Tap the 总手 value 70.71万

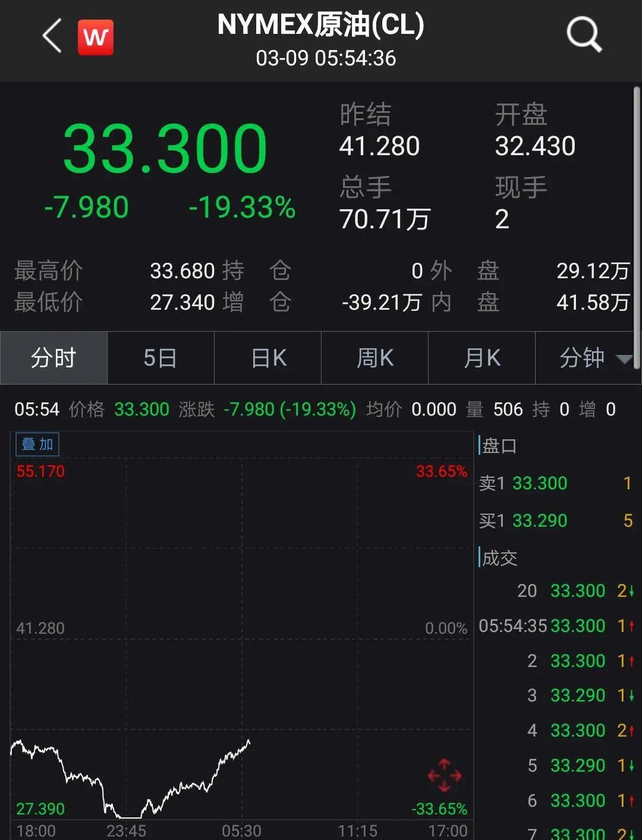click(385, 219)
